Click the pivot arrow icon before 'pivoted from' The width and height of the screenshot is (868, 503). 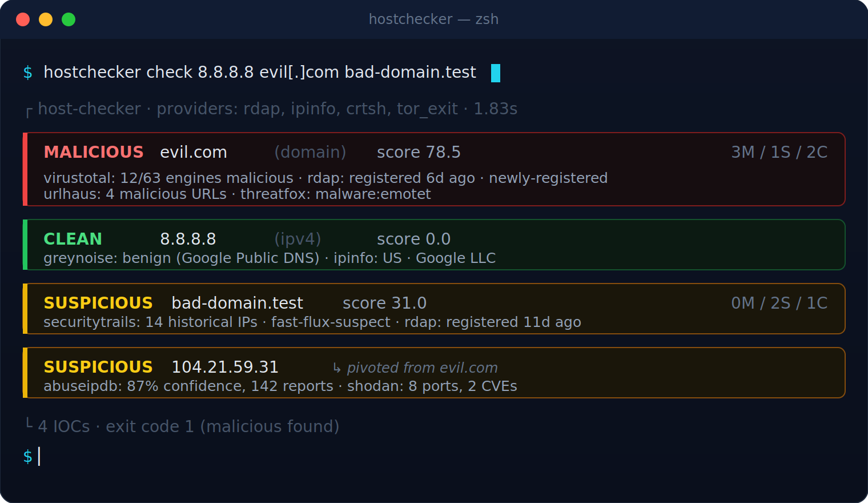tap(337, 368)
